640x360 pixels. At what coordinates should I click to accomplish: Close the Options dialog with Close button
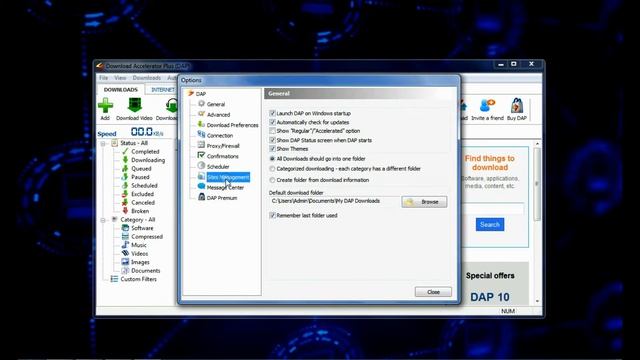point(433,292)
